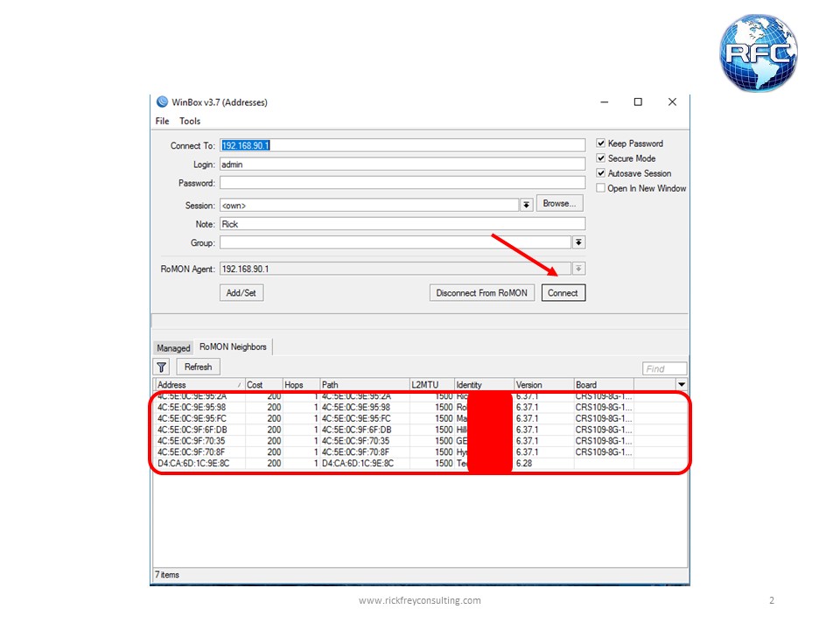Select neighbor row 4C:5E:0C:9E:95:98
Screen dimensions: 840x630
[x=421, y=407]
